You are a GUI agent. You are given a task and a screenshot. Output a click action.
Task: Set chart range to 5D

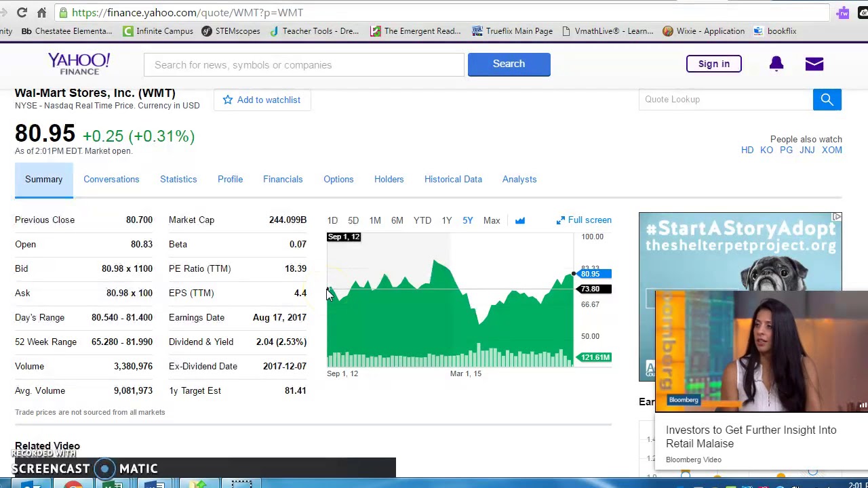pos(353,220)
